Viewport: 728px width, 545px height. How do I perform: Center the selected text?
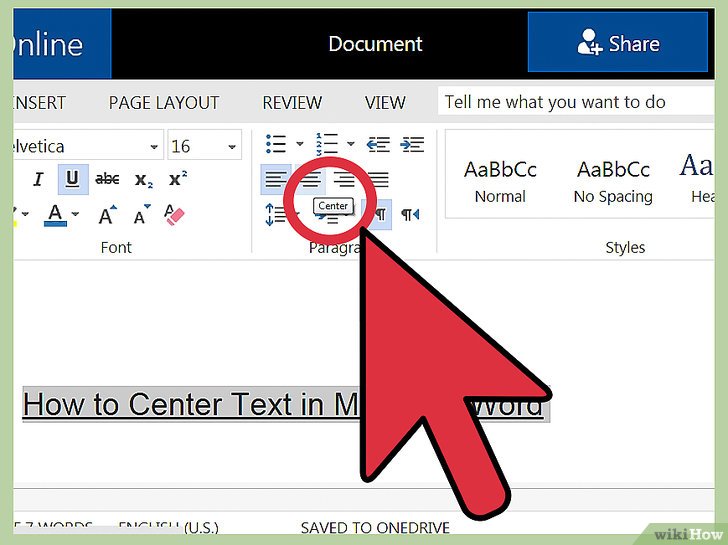(311, 179)
